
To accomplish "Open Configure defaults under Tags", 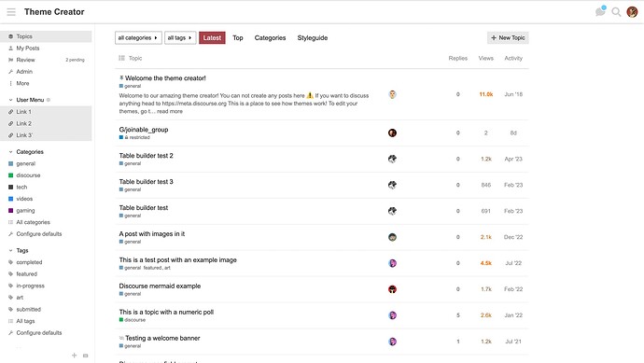I will (x=46, y=332).
